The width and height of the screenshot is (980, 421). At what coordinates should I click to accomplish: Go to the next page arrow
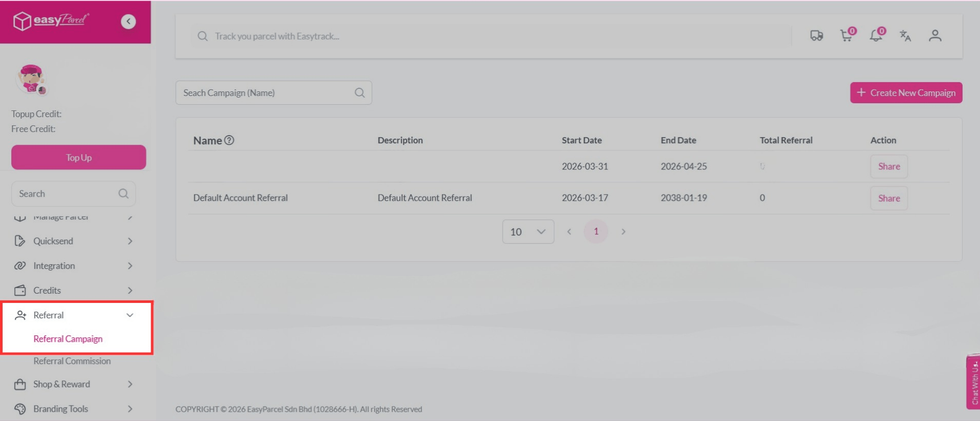[x=623, y=232]
